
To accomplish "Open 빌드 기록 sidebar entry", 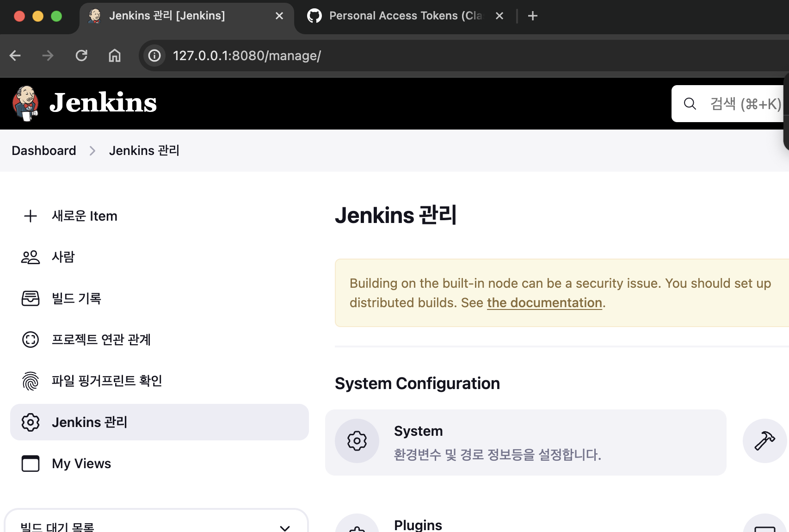I will tap(160, 298).
